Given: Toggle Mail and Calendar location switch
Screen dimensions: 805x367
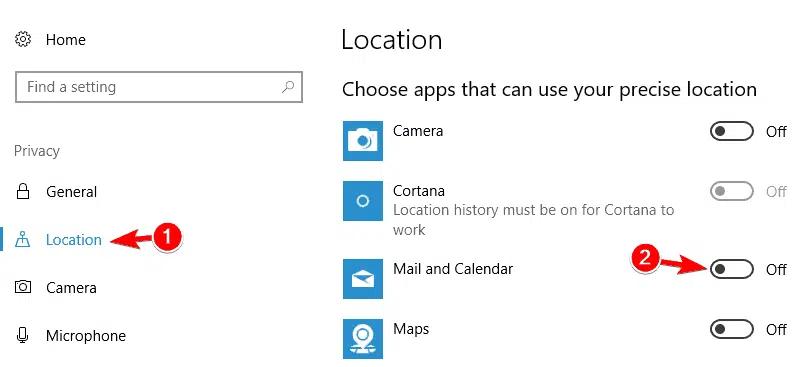Looking at the screenshot, I should (x=732, y=269).
